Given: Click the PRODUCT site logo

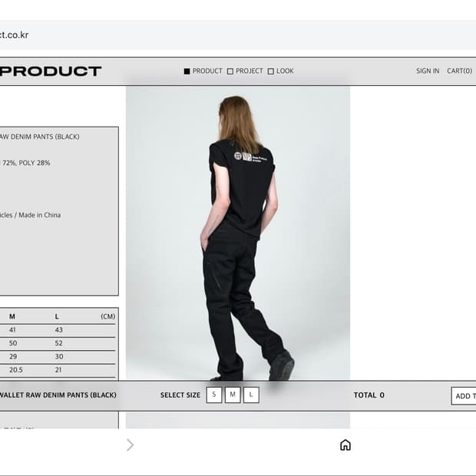Looking at the screenshot, I should point(50,71).
